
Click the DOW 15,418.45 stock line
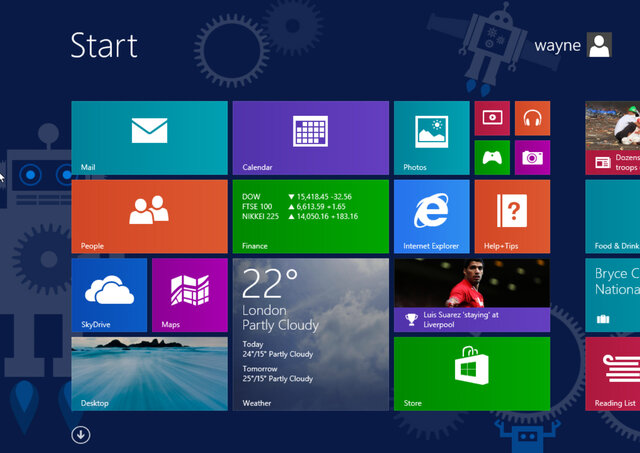(297, 197)
